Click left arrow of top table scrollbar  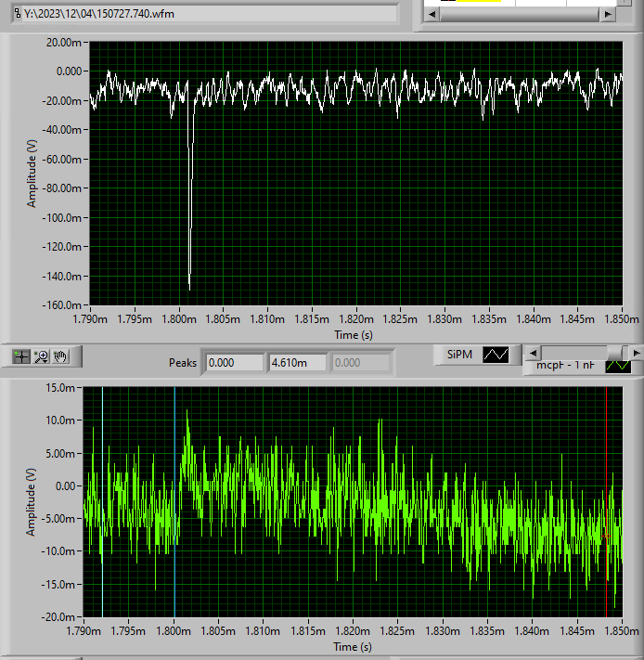pos(431,14)
